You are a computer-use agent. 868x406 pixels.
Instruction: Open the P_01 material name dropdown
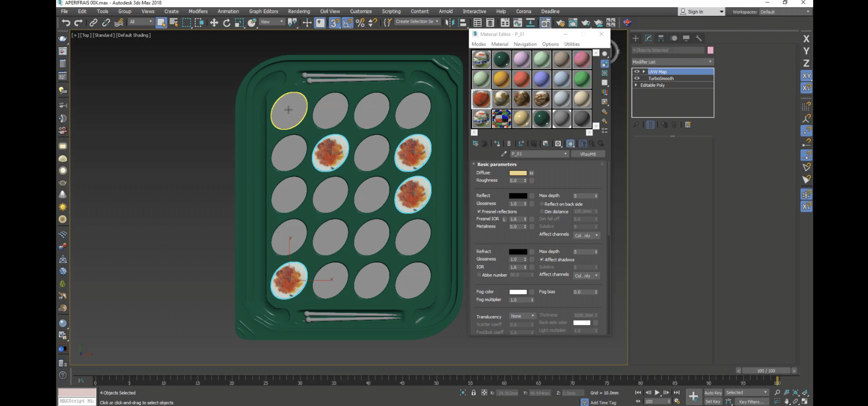(x=539, y=154)
